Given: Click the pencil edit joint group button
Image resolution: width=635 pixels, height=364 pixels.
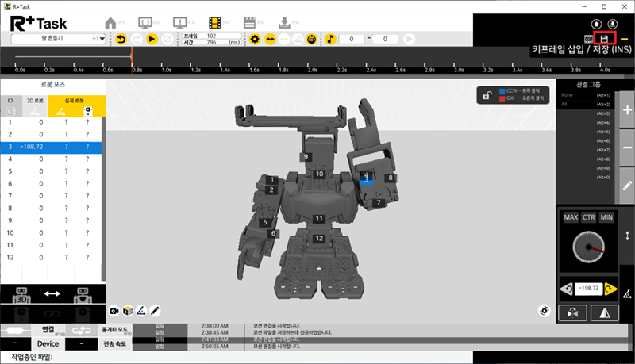Looking at the screenshot, I should tap(626, 184).
